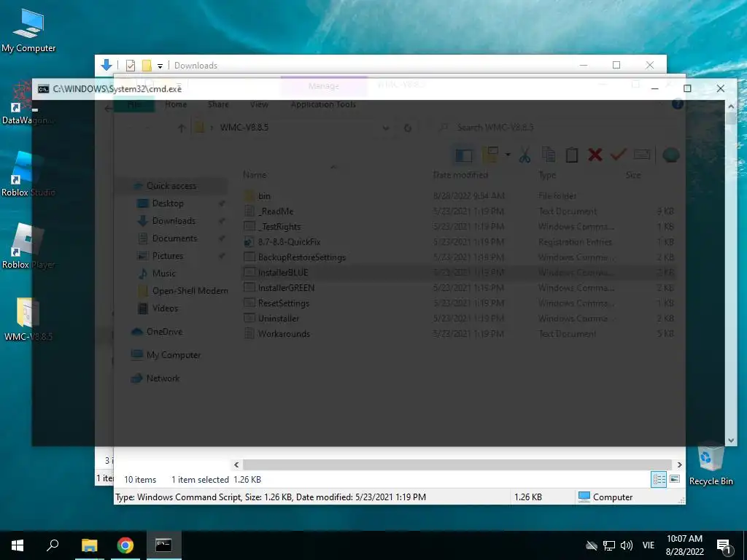The height and width of the screenshot is (560, 747).
Task: Open Music in the navigation pane
Action: [164, 273]
